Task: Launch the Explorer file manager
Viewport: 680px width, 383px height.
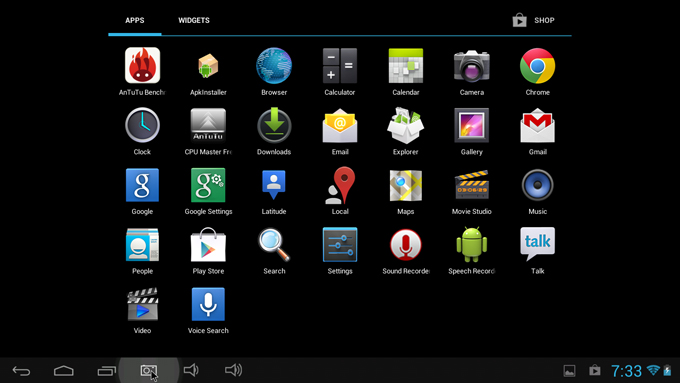Action: pos(405,125)
